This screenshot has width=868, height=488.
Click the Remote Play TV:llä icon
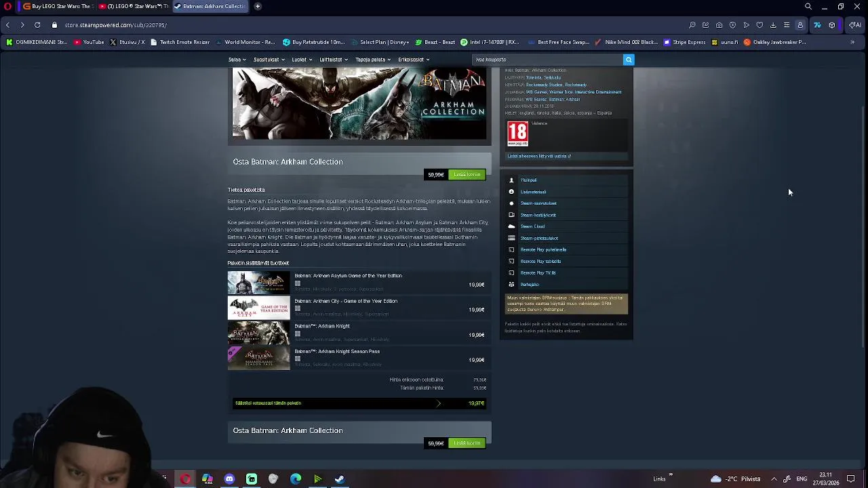point(511,272)
